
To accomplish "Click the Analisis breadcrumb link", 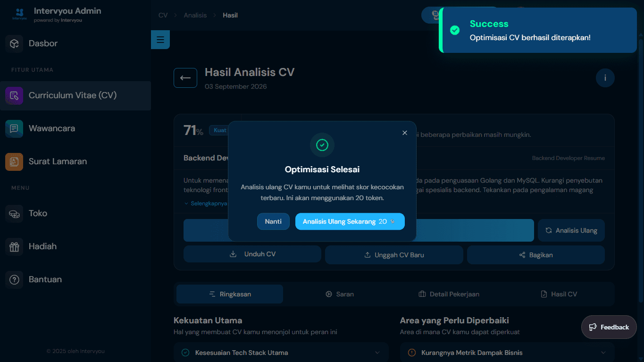I will [x=195, y=15].
